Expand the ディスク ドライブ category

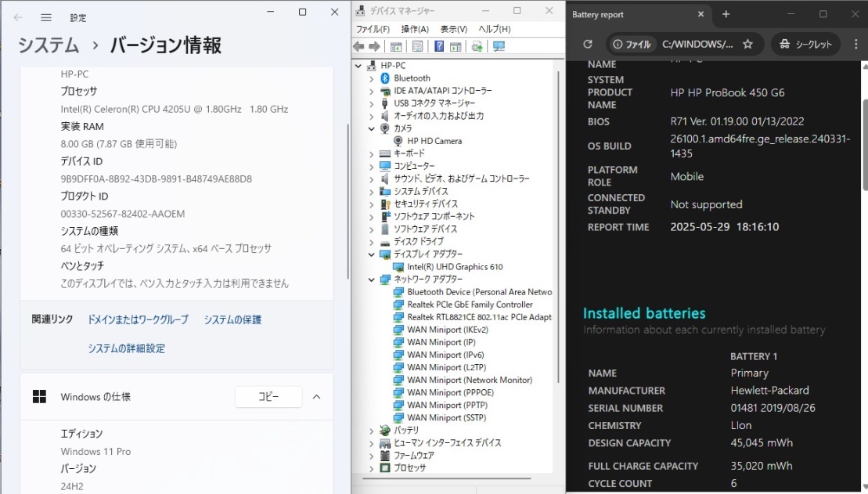click(x=372, y=241)
